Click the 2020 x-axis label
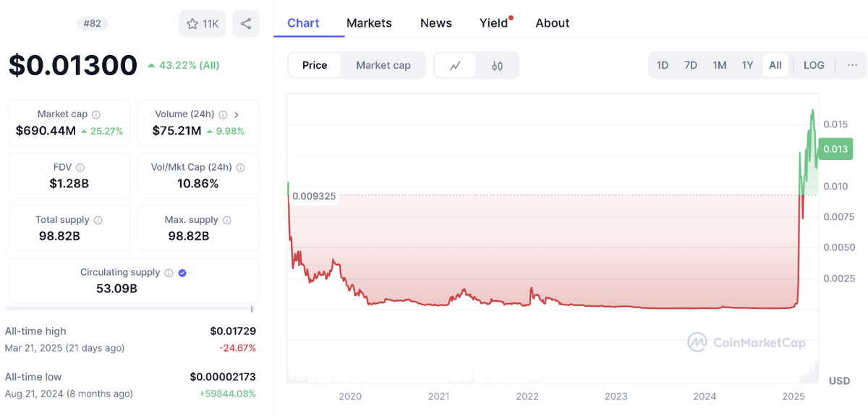 point(350,396)
